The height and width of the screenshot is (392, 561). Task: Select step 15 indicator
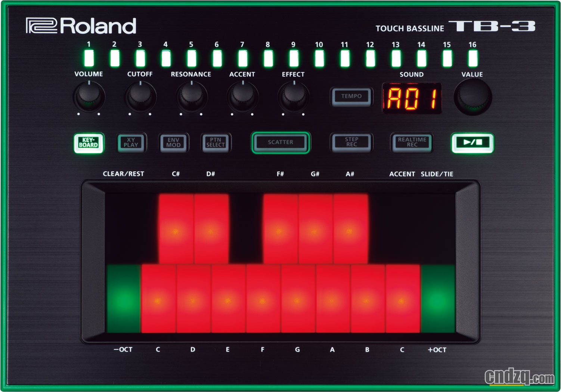(447, 58)
